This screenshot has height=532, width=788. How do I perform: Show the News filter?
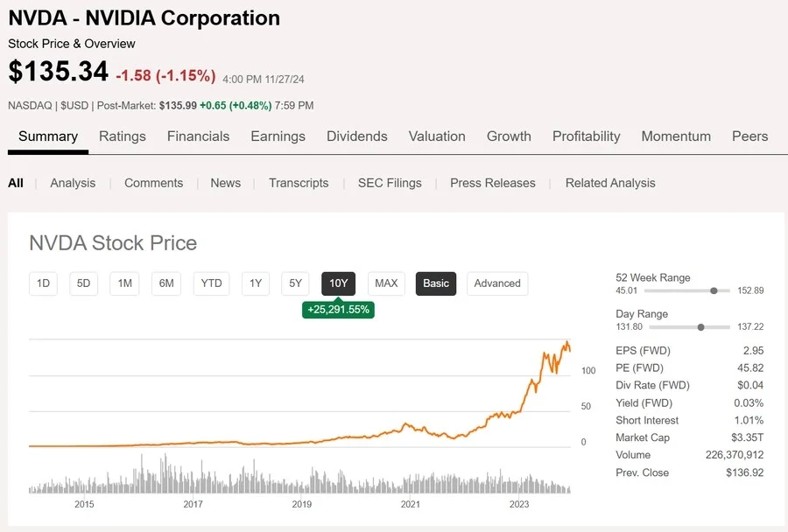pos(225,183)
